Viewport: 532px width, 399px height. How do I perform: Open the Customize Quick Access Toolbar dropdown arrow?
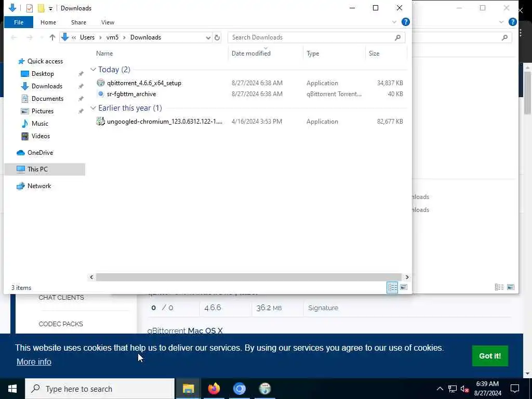pos(50,8)
